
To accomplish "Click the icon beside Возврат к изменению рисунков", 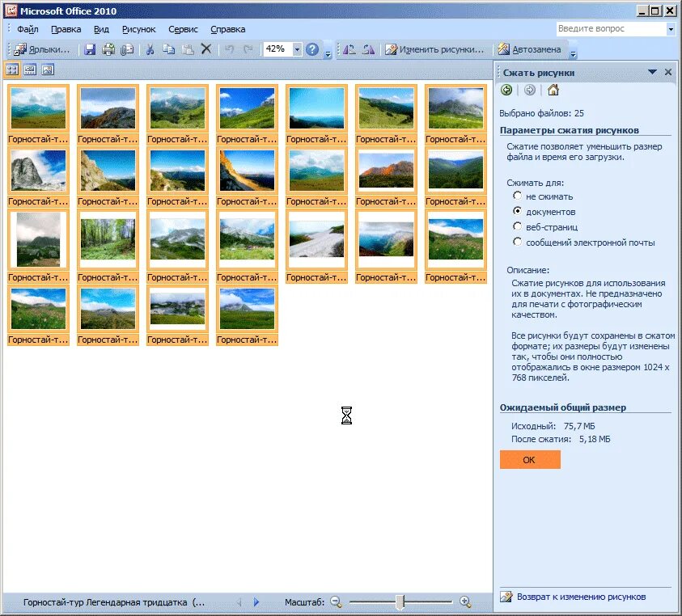I will (x=506, y=597).
